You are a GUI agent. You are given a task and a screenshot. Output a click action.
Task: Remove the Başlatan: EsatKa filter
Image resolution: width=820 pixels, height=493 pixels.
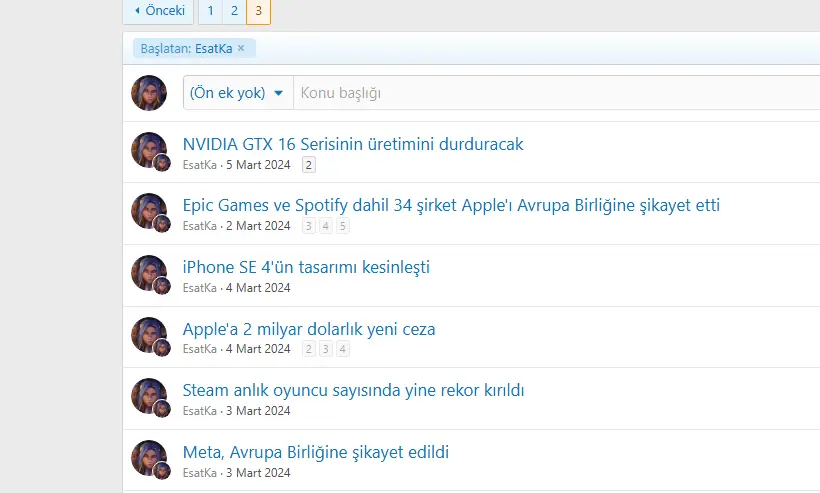click(241, 48)
